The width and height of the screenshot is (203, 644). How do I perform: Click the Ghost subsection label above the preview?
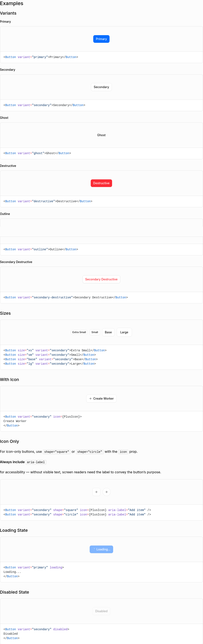[4, 118]
